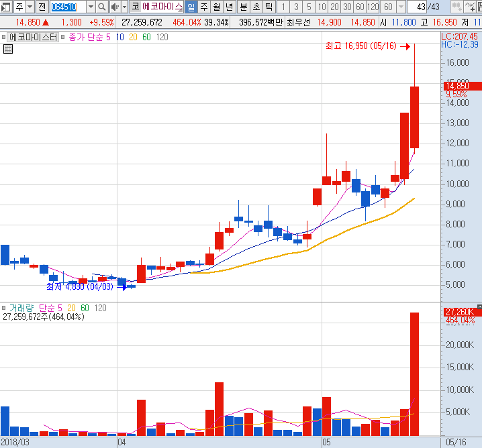Screen dimensions: 482x448
Task: Click the partially visible icon at toolbar's right
Action: (x=479, y=7)
